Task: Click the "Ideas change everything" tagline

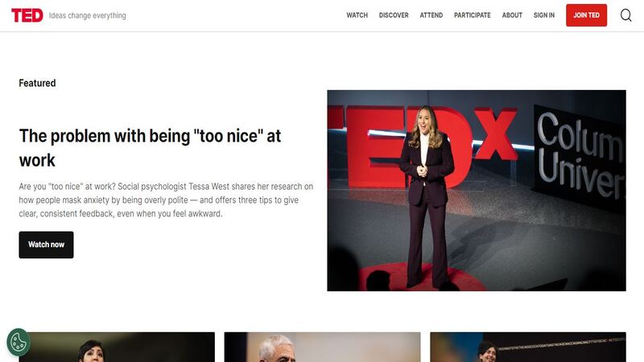Action: click(x=88, y=15)
